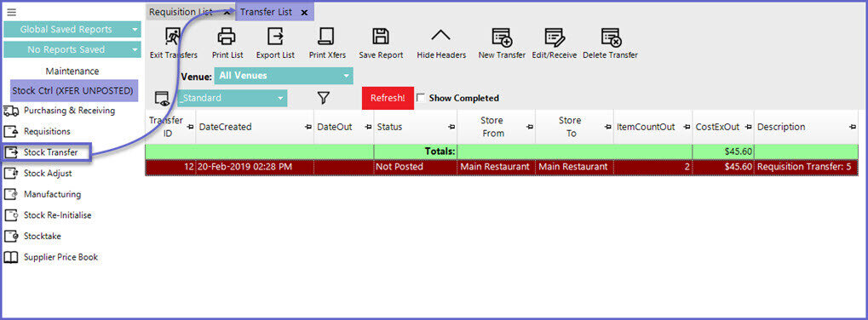This screenshot has height=320, width=868.
Task: Select the Transfer List tab
Action: click(x=267, y=12)
